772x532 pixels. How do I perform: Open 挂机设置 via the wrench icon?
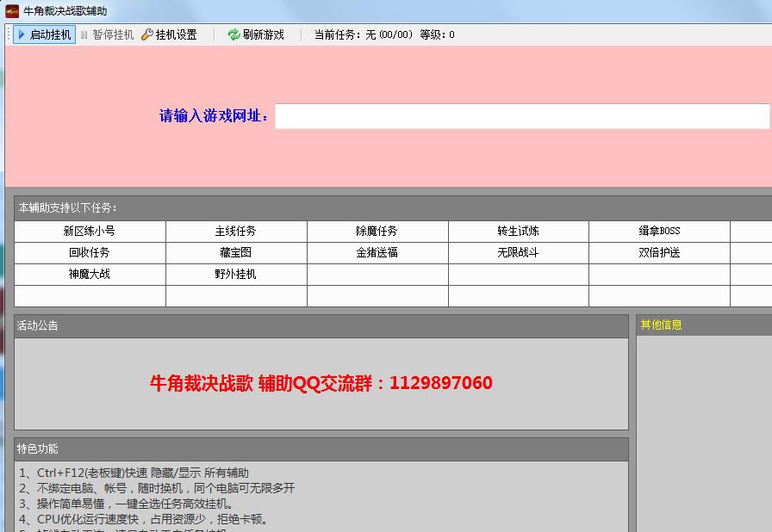pyautogui.click(x=148, y=34)
